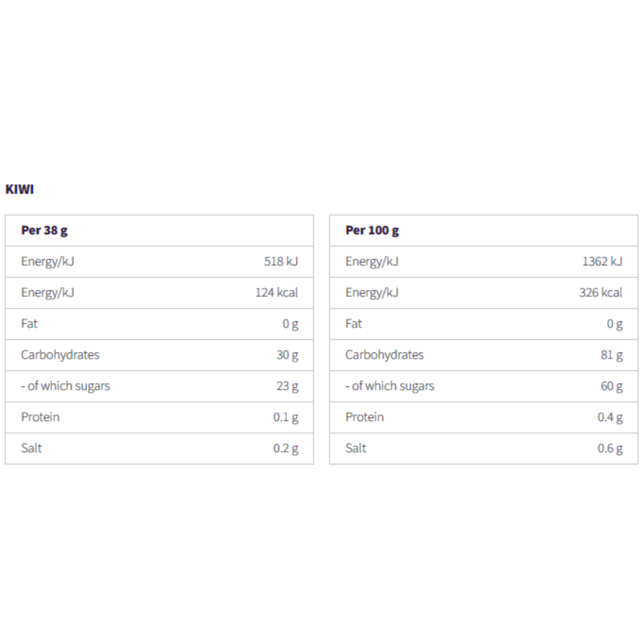The width and height of the screenshot is (644, 644).
Task: Click the 23 g sugars value
Action: 287,386
